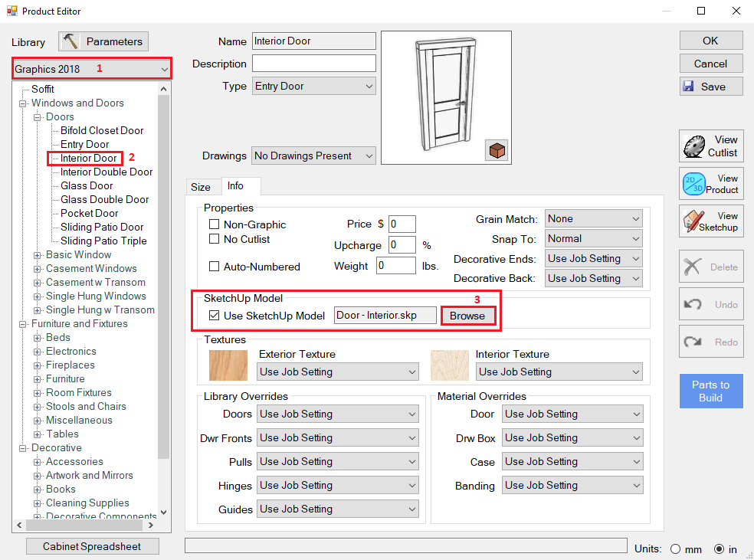754x560 pixels.
Task: Click the Description input field
Action: (313, 64)
